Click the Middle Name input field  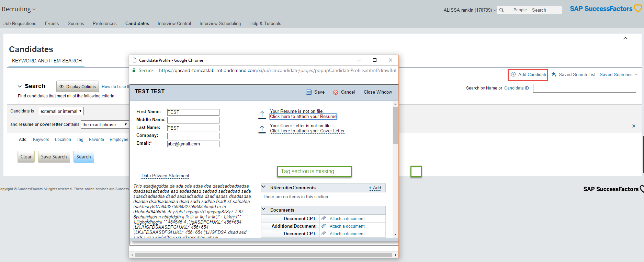pyautogui.click(x=193, y=120)
